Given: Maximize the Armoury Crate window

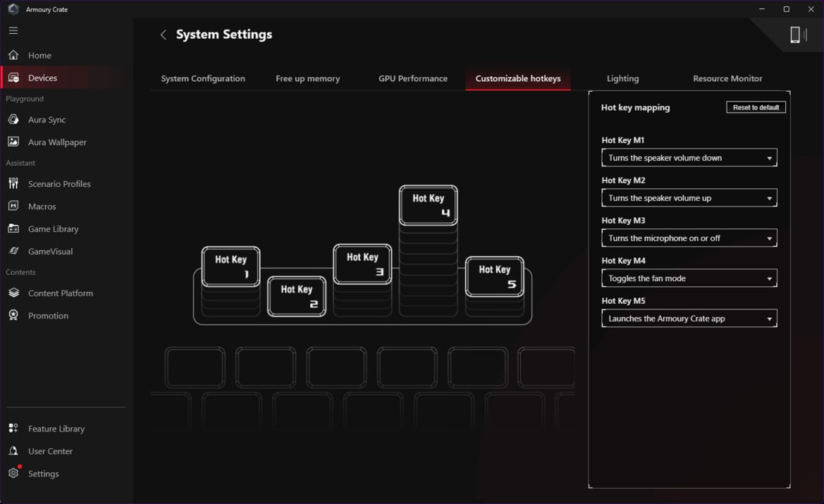Looking at the screenshot, I should tap(786, 9).
